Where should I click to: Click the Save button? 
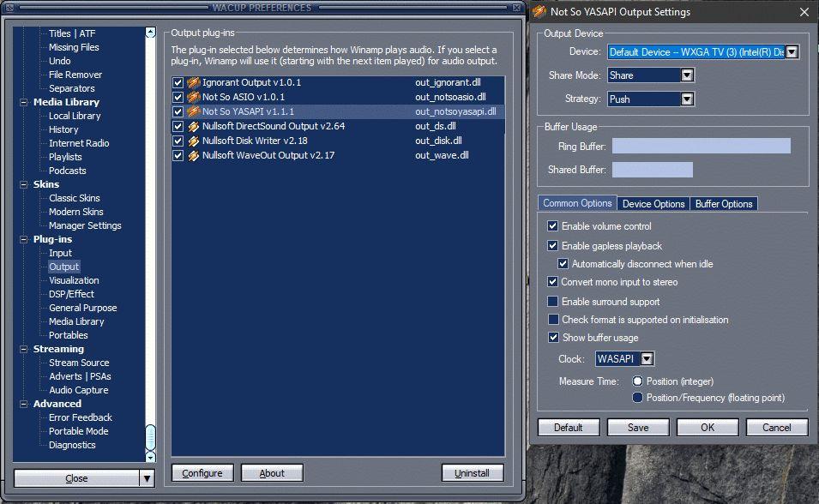(638, 427)
